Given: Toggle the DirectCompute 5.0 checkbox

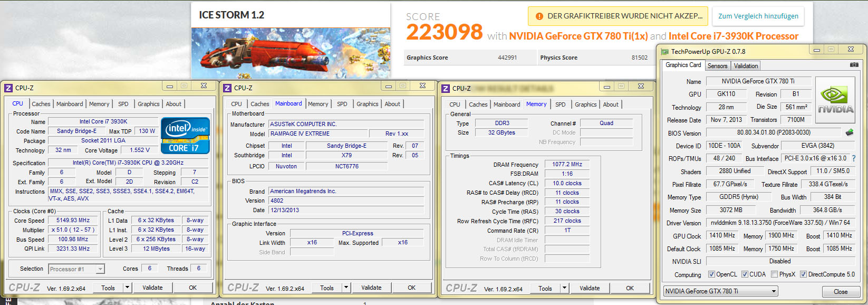Looking at the screenshot, I should pos(803,274).
